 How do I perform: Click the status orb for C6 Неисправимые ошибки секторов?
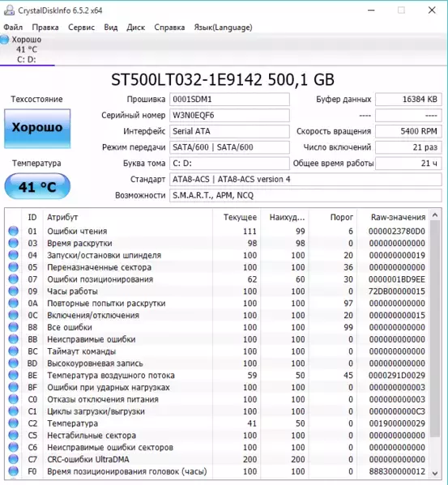(x=13, y=447)
